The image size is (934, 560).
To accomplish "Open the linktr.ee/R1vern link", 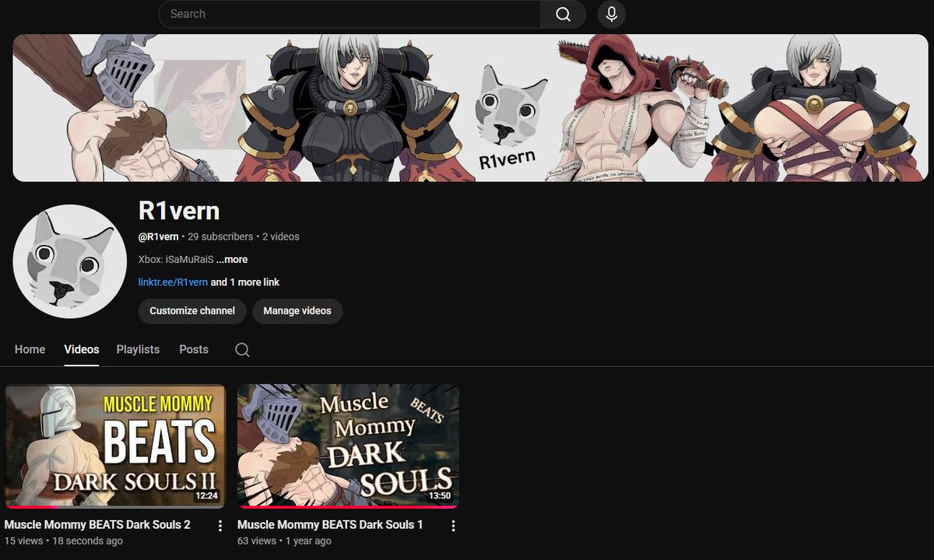I will click(x=173, y=282).
